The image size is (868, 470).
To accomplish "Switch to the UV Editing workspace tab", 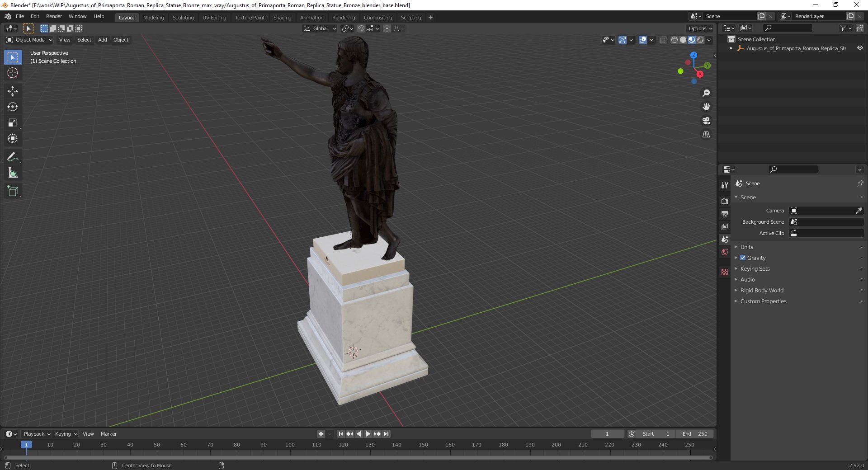I will point(214,18).
